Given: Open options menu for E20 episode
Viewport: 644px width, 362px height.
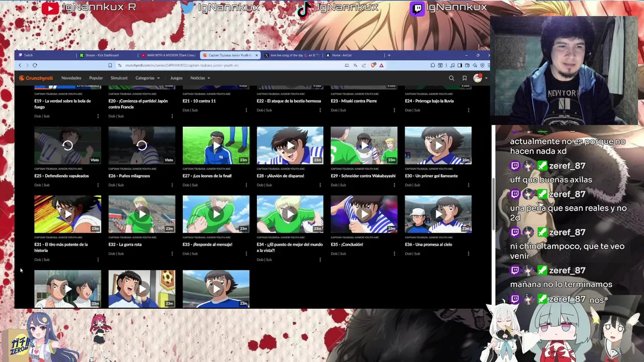Looking at the screenshot, I should pyautogui.click(x=172, y=116).
